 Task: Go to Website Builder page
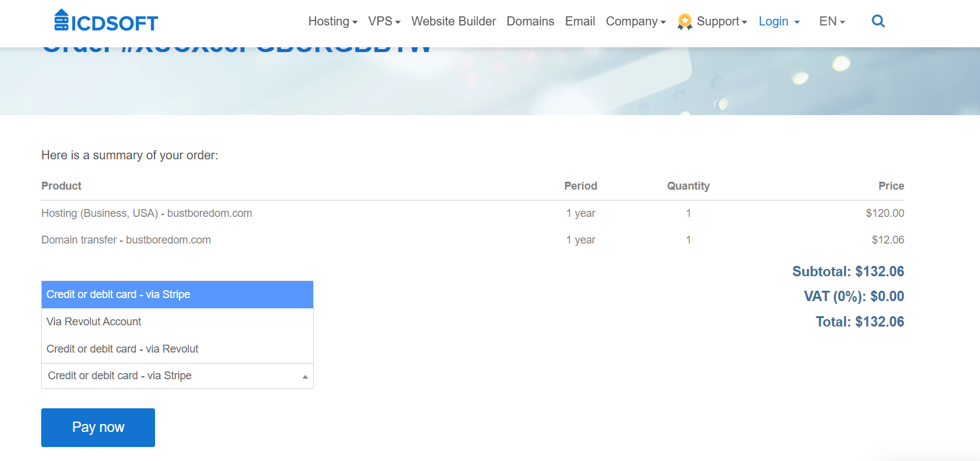click(x=454, y=21)
